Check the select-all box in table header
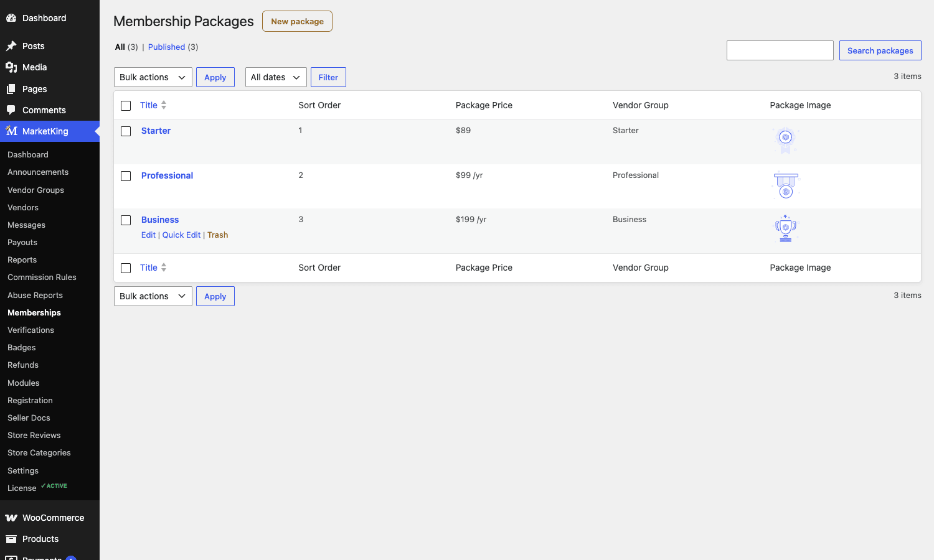 click(x=126, y=106)
